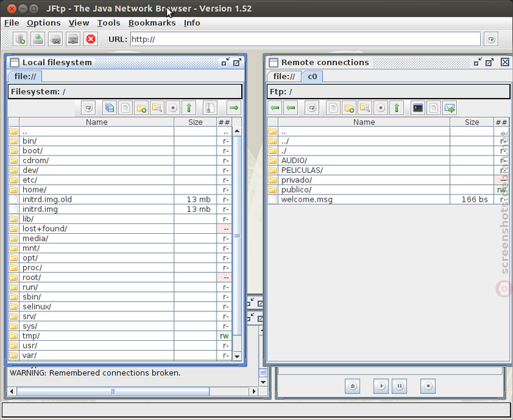Click the stop icon in Local filesystem toolbar
This screenshot has width=513, height=420.
173,108
